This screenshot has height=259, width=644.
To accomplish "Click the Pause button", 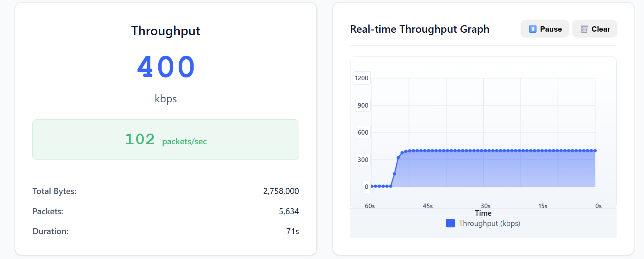I will point(545,29).
